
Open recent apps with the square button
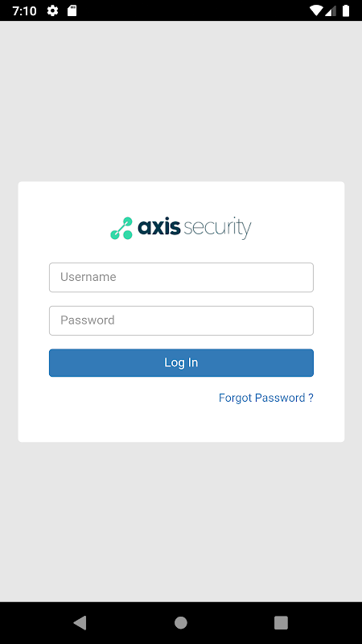click(x=281, y=622)
